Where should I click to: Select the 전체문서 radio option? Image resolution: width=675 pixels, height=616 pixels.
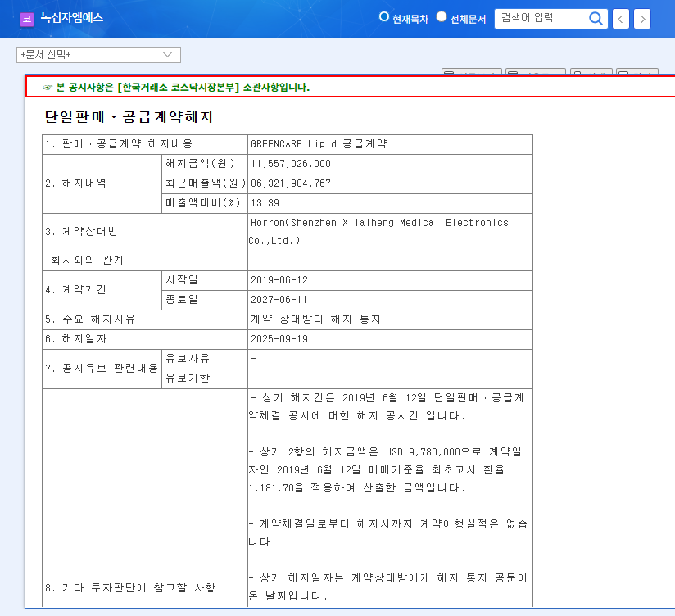point(442,16)
